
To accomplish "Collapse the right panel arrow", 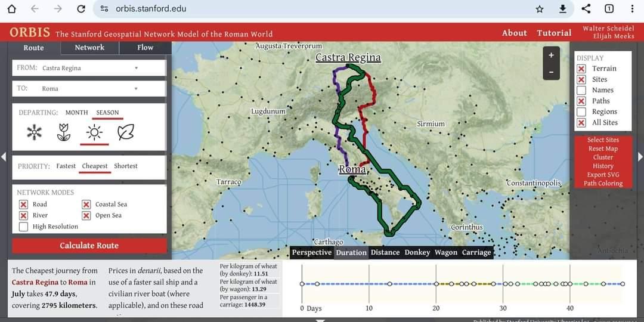I will coord(640,156).
